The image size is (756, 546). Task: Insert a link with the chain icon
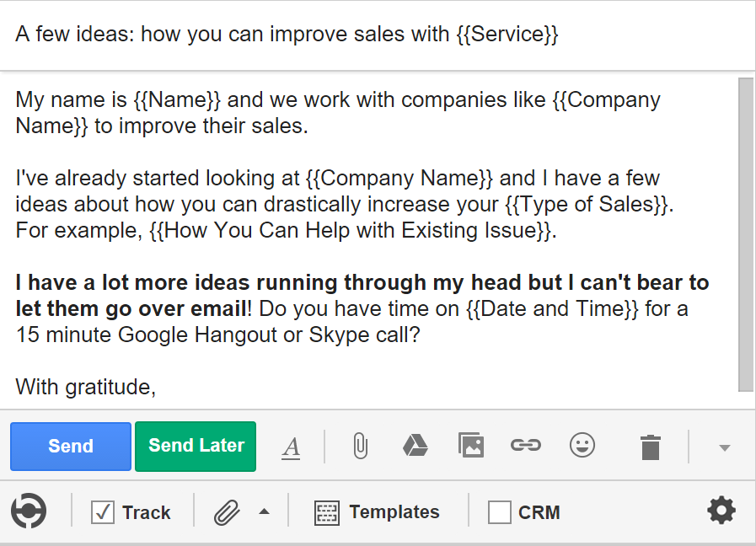526,445
